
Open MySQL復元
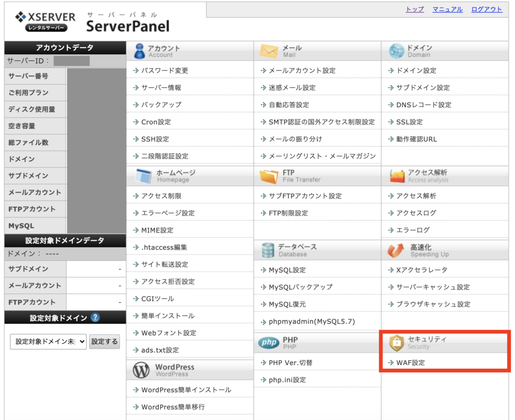287,304
